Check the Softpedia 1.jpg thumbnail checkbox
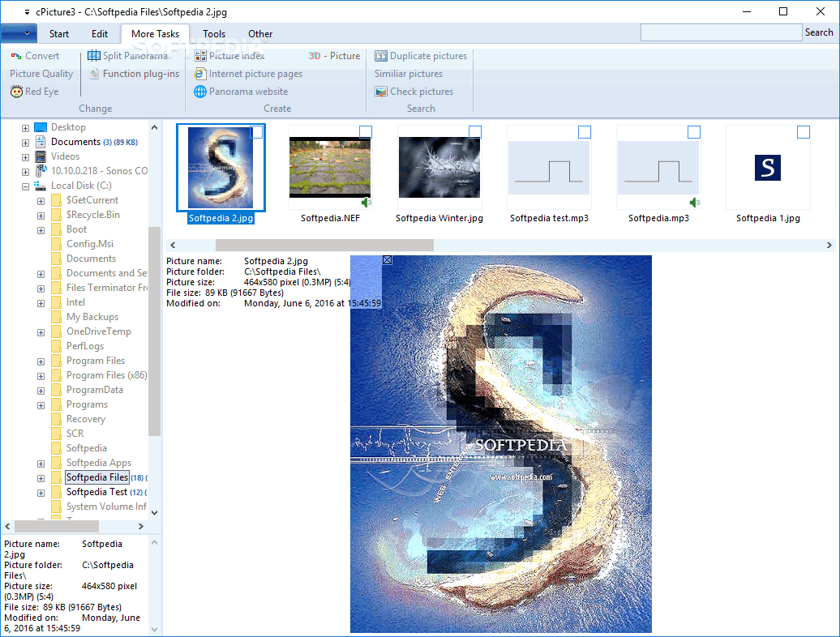Screen dimensions: 840x637 (804, 131)
